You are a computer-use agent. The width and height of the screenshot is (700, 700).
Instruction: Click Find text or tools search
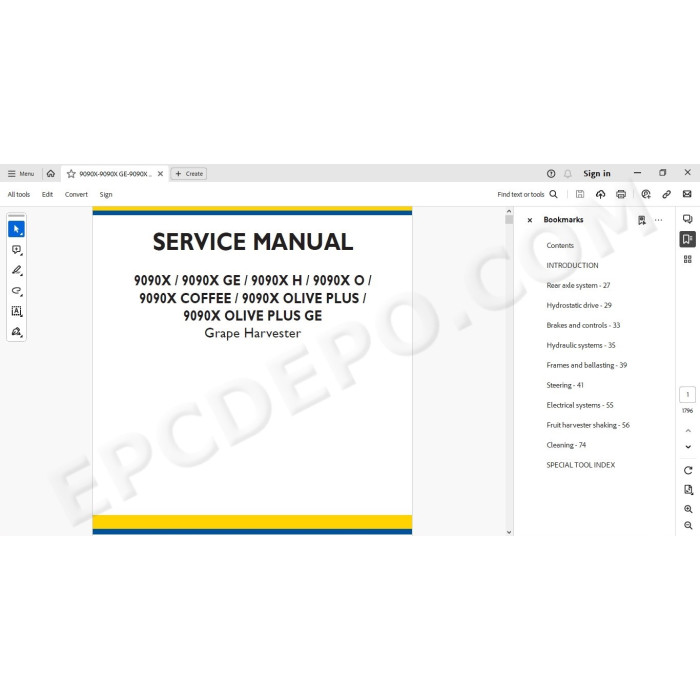pyautogui.click(x=527, y=194)
